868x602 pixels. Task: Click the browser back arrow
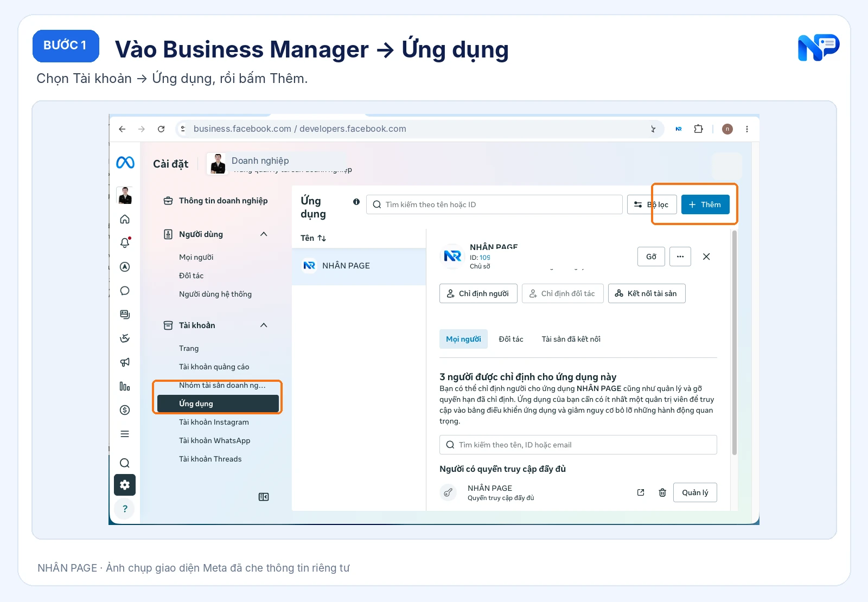(x=122, y=129)
